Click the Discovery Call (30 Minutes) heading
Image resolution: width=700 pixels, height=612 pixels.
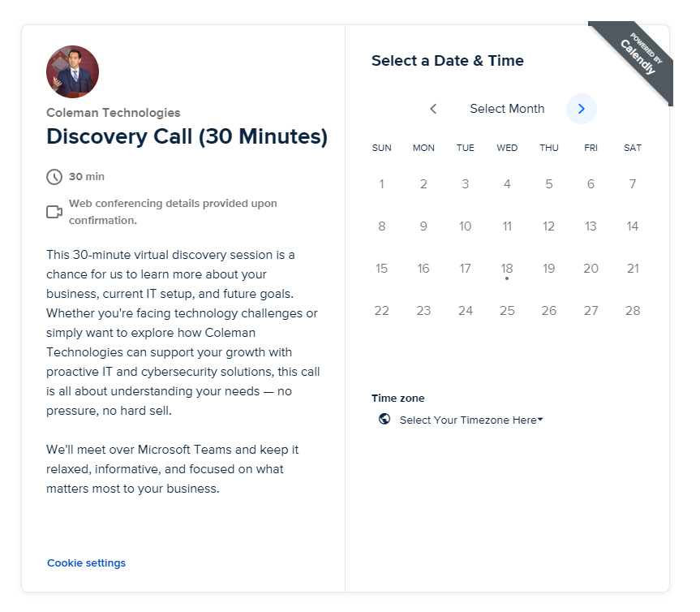187,136
